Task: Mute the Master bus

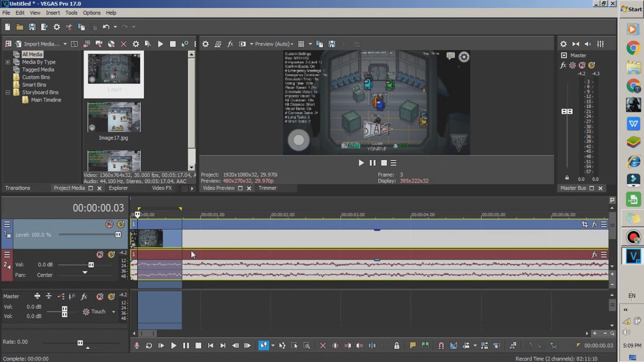Action: pyautogui.click(x=100, y=296)
